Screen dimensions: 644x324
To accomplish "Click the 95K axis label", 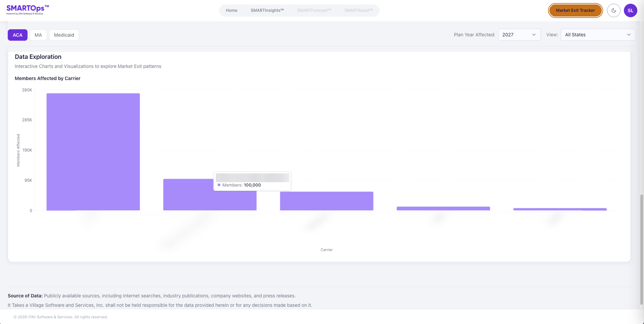I will [x=28, y=181].
